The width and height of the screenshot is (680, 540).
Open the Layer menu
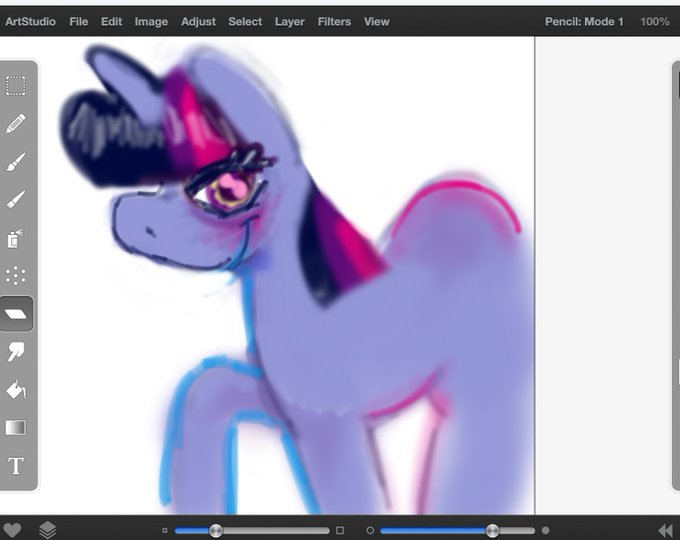290,22
